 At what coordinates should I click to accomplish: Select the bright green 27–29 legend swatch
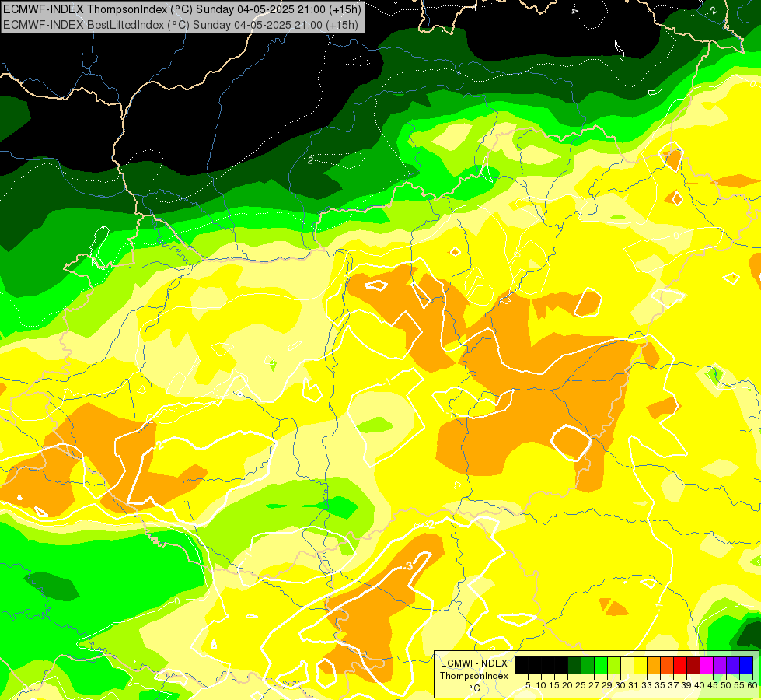600,666
